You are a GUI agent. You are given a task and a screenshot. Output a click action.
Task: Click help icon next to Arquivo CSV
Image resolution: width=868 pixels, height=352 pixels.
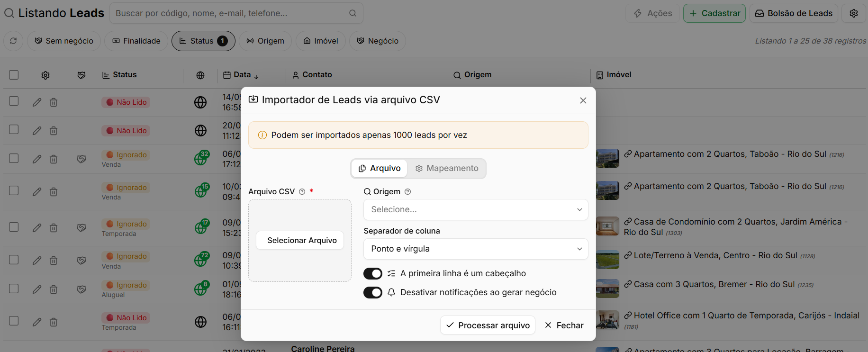[302, 192]
